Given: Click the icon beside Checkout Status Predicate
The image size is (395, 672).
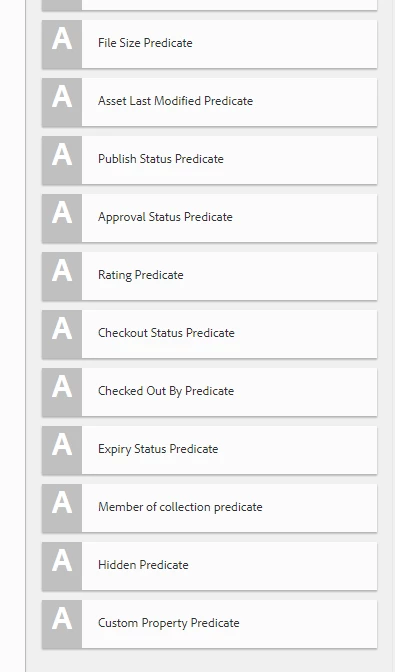Looking at the screenshot, I should click(x=62, y=334).
